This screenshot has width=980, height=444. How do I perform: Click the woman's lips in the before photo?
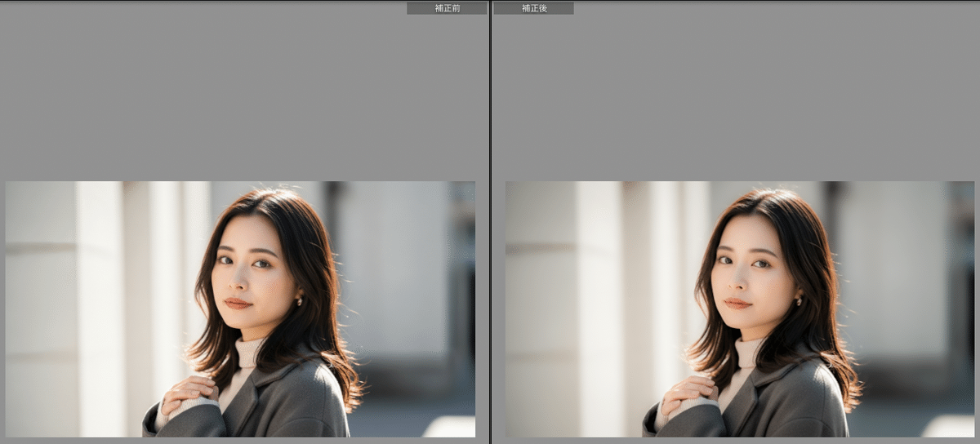(x=238, y=303)
